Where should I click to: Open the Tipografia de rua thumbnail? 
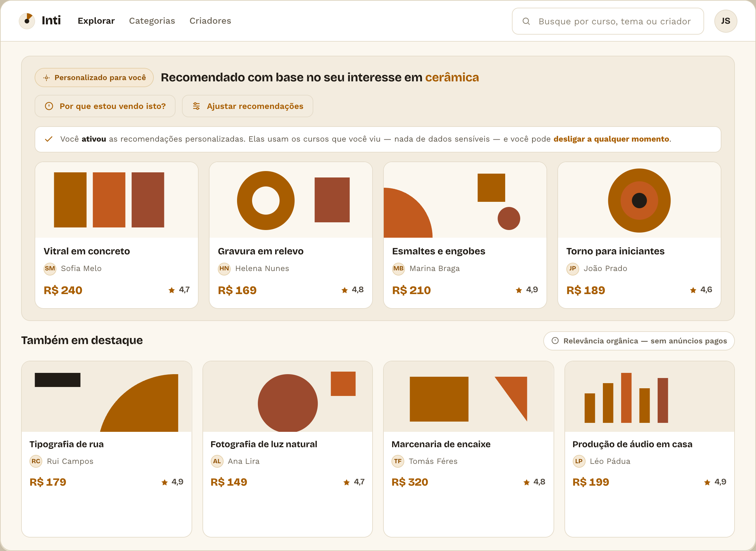click(x=107, y=397)
